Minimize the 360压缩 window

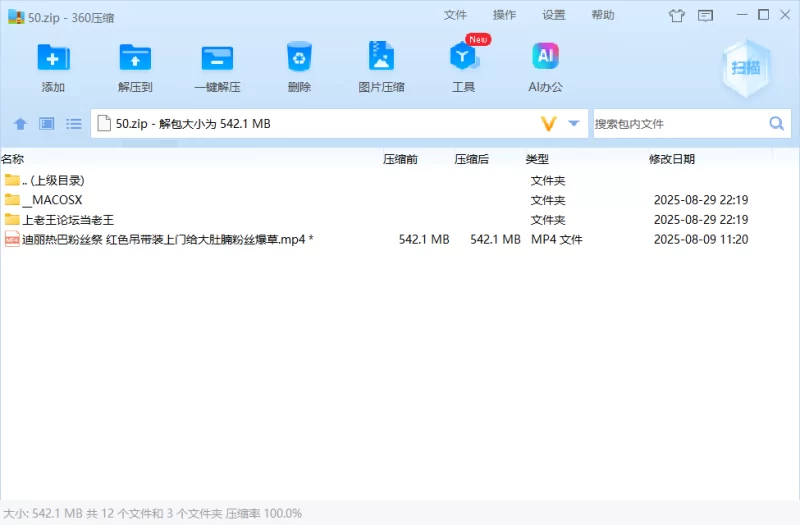point(742,15)
